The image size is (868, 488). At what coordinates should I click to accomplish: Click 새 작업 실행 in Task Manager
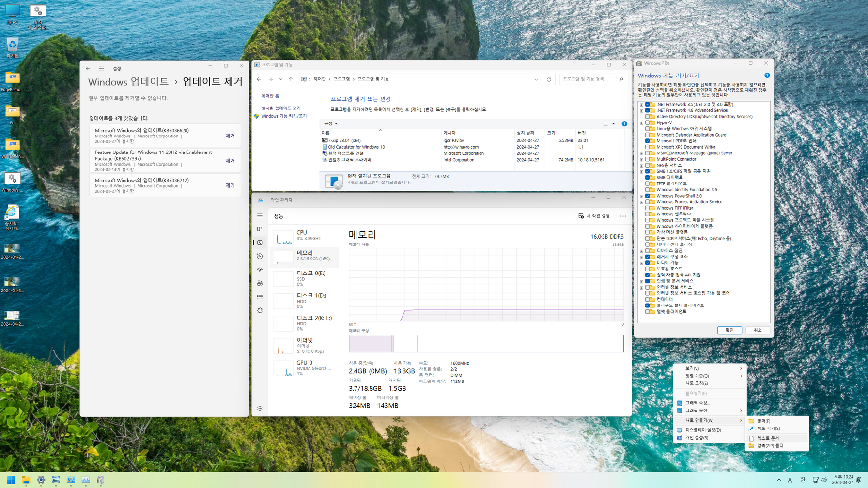(594, 216)
